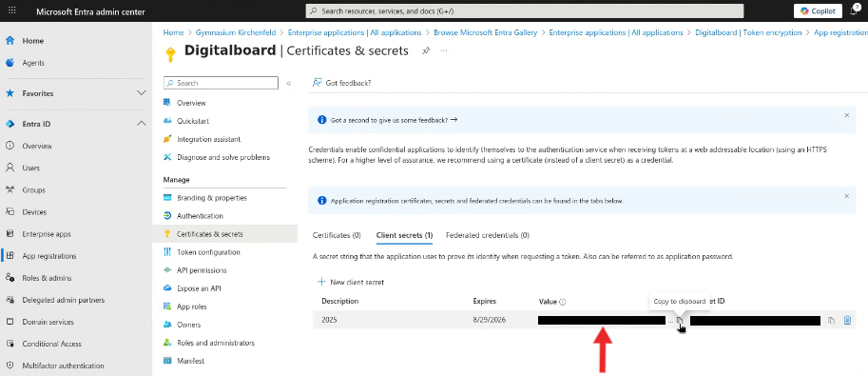This screenshot has width=868, height=376.
Task: Open Roles & admins in sidebar
Action: 47,278
